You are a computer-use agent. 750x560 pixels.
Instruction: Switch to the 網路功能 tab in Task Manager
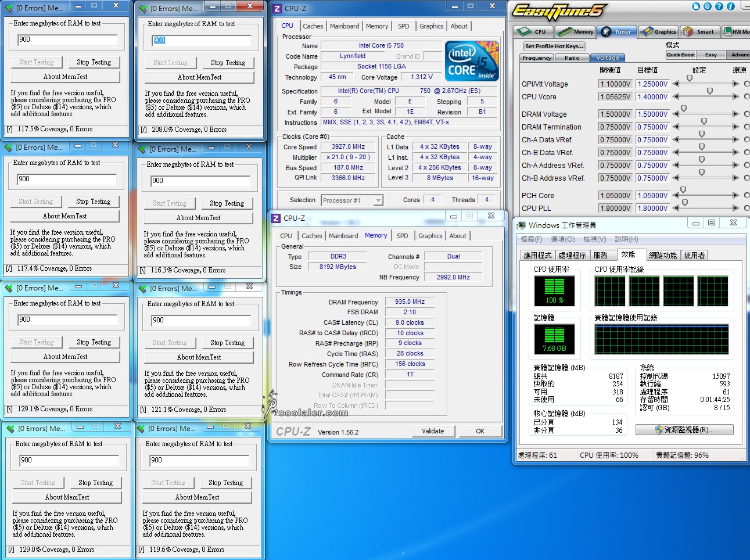tap(663, 255)
